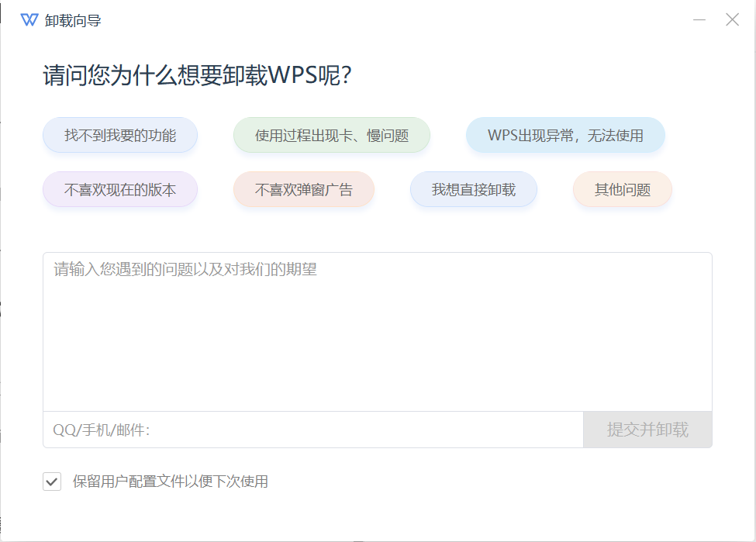Select 不喜欢弹窗广告 reason
This screenshot has height=542, width=756.
click(304, 189)
